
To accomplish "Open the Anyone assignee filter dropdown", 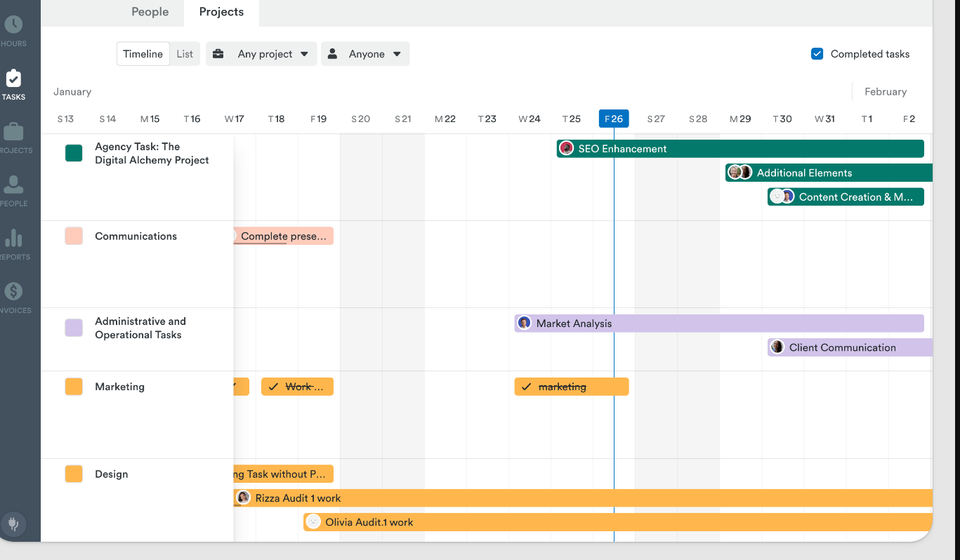I will (365, 53).
